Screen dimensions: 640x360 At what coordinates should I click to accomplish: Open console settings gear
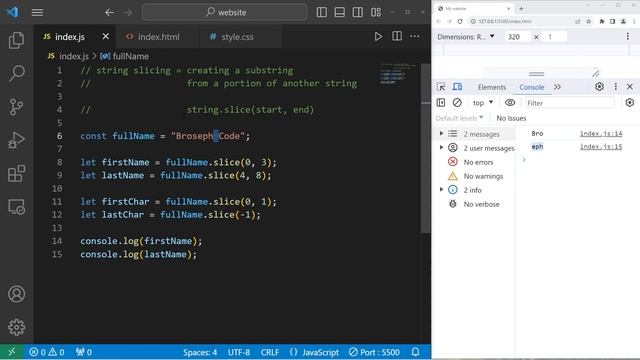click(630, 102)
